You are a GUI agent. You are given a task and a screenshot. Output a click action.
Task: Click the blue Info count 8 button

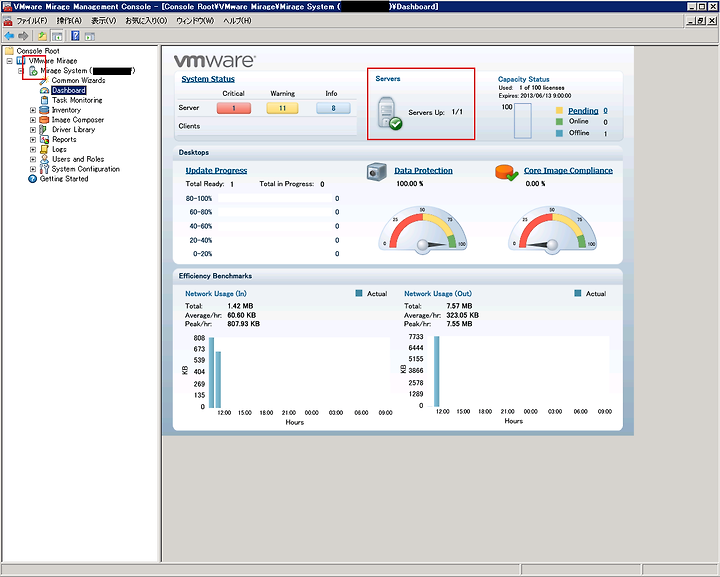pyautogui.click(x=333, y=108)
